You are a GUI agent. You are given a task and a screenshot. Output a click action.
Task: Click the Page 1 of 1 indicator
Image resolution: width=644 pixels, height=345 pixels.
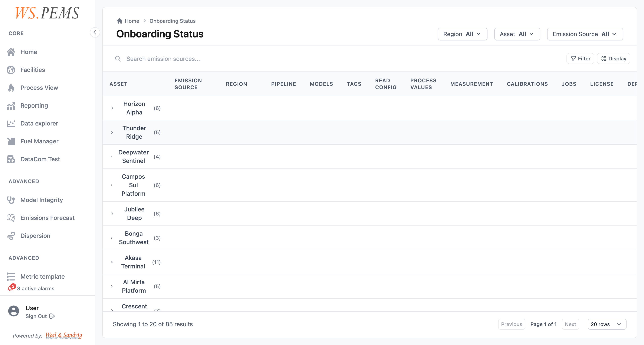point(543,324)
